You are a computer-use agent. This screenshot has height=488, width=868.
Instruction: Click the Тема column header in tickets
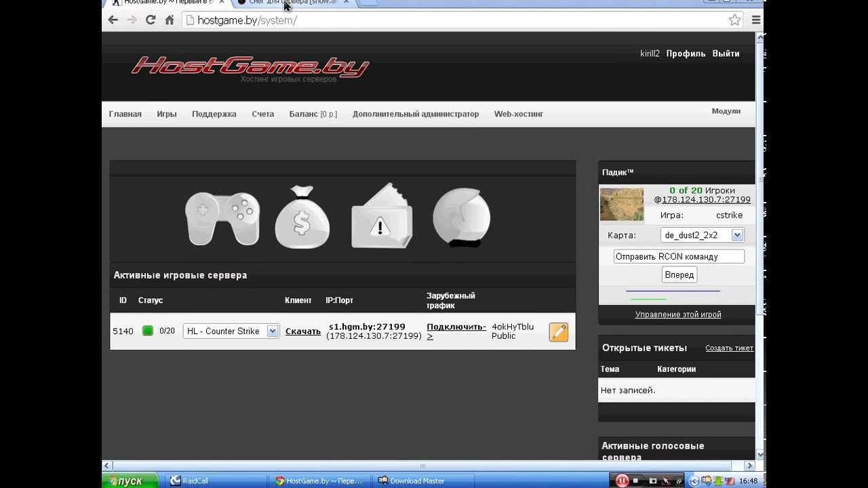pos(610,369)
